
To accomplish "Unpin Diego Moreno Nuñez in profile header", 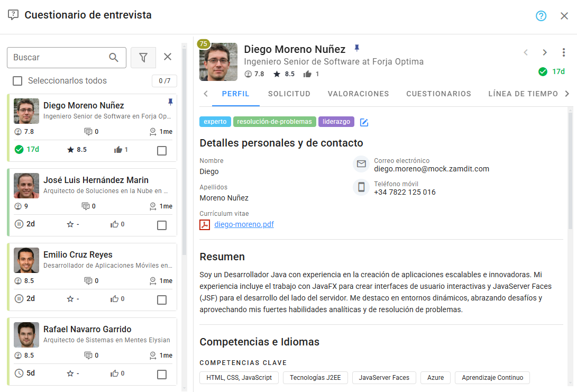I will point(356,49).
